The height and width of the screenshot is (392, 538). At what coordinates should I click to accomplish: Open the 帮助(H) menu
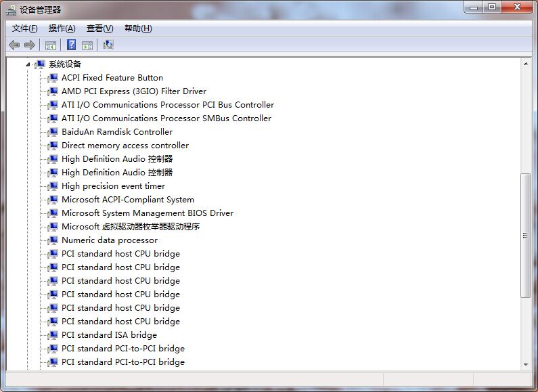[138, 28]
